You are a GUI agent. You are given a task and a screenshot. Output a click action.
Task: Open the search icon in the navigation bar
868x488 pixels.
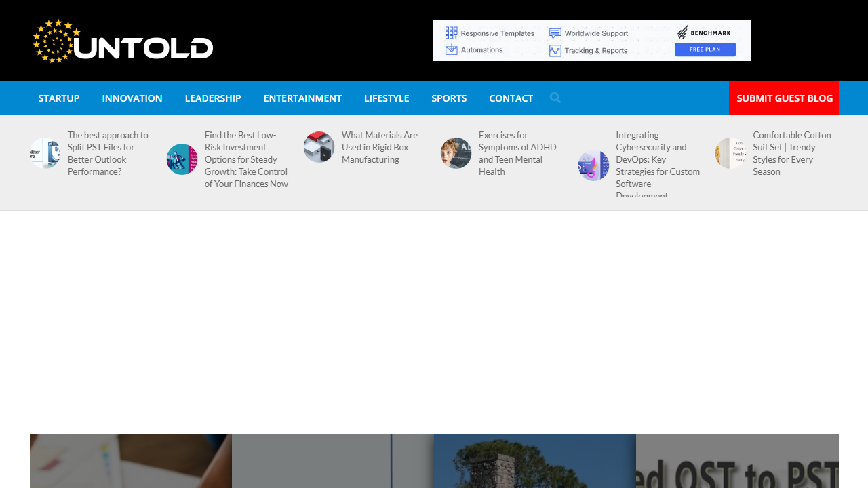(555, 98)
